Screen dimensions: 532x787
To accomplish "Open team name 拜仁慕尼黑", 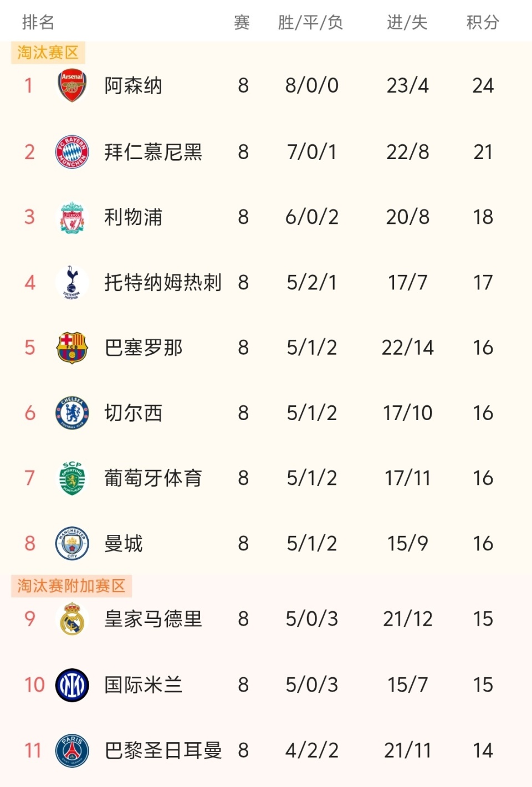I will pyautogui.click(x=153, y=152).
